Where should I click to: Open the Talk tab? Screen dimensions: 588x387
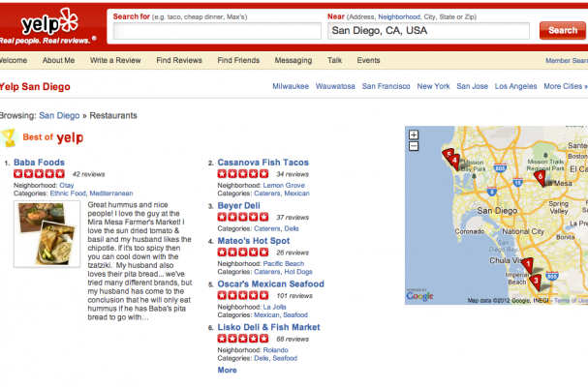pos(334,60)
